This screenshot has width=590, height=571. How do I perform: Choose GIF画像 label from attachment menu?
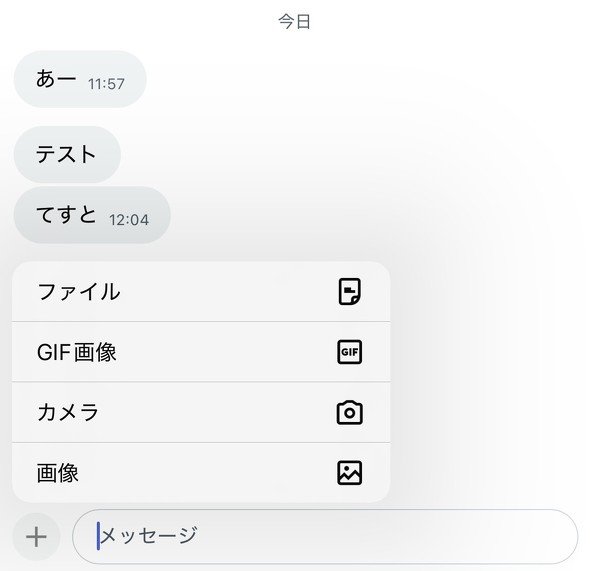click(77, 352)
